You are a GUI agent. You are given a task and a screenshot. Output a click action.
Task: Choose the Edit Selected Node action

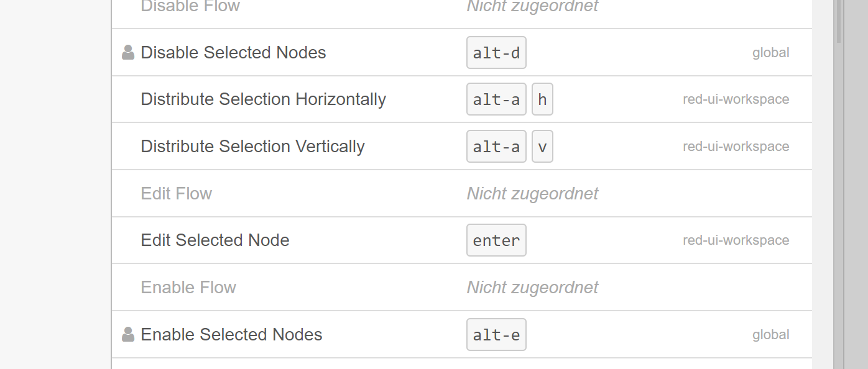(462, 240)
